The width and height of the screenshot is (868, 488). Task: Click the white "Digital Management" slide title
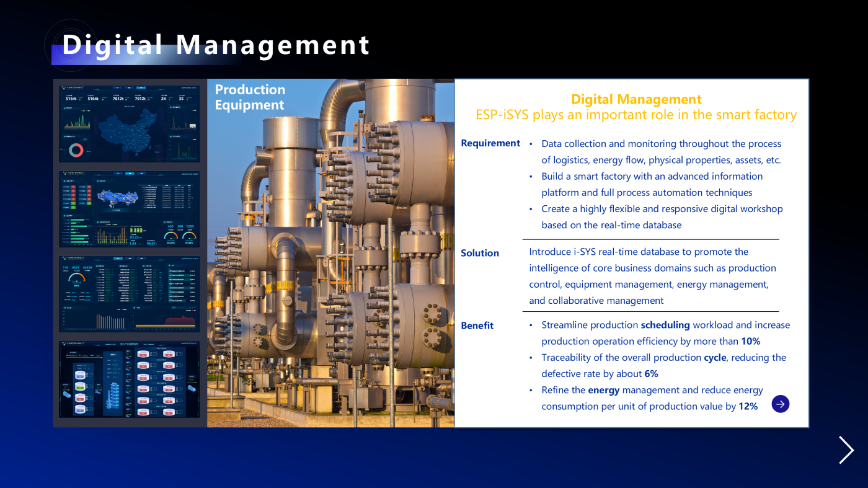[216, 45]
